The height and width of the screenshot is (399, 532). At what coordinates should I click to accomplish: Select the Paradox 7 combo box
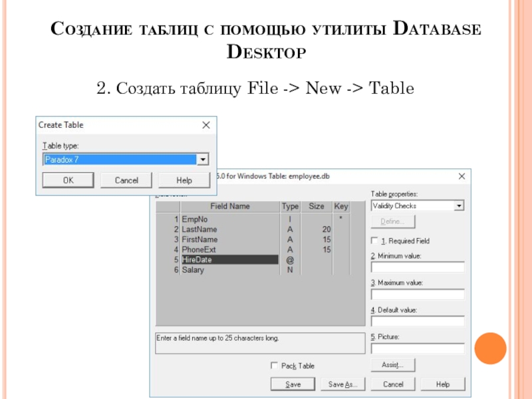(x=120, y=160)
